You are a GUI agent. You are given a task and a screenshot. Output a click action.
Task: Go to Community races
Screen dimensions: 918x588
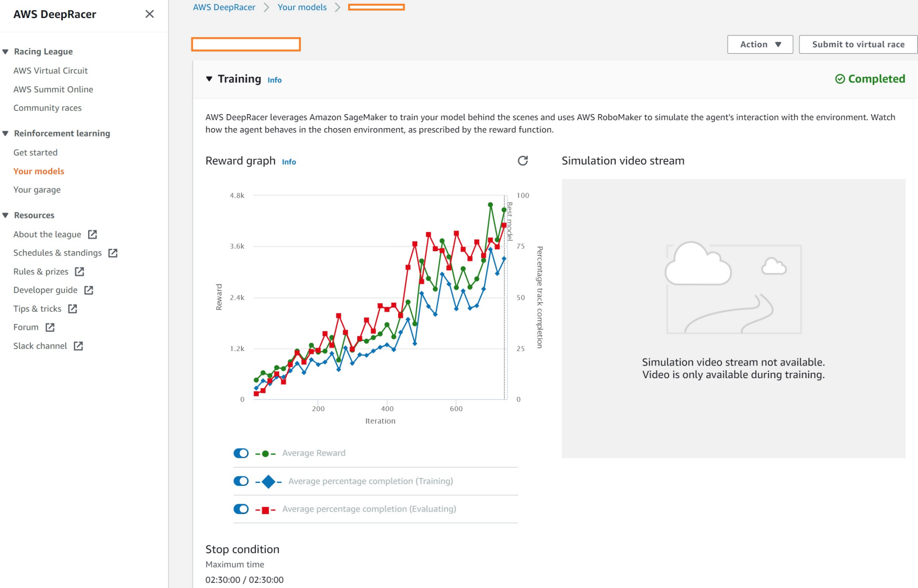point(47,108)
